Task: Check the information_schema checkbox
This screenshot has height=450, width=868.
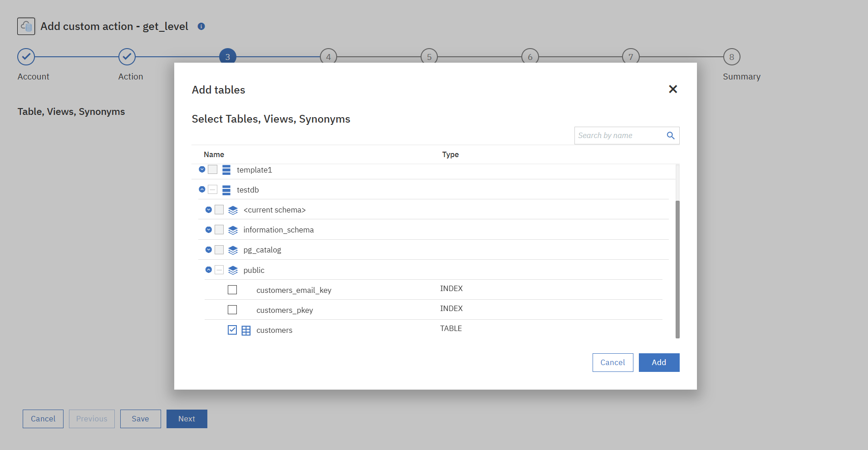Action: point(219,229)
